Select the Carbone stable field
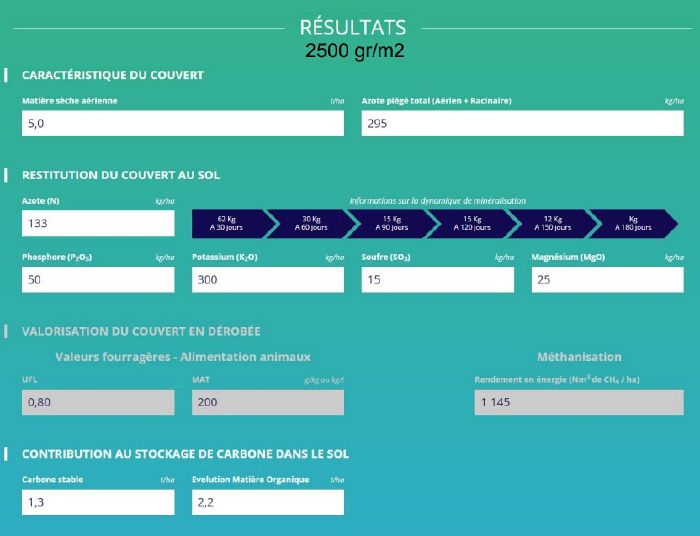700x536 pixels. [98, 502]
